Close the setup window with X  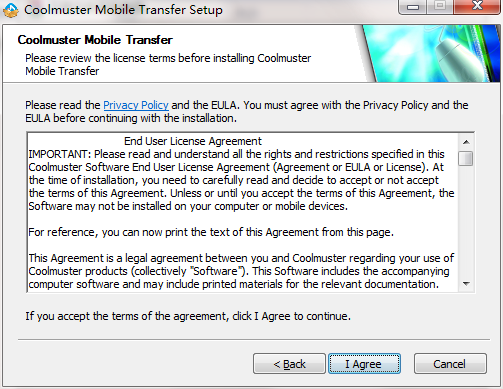pos(477,6)
